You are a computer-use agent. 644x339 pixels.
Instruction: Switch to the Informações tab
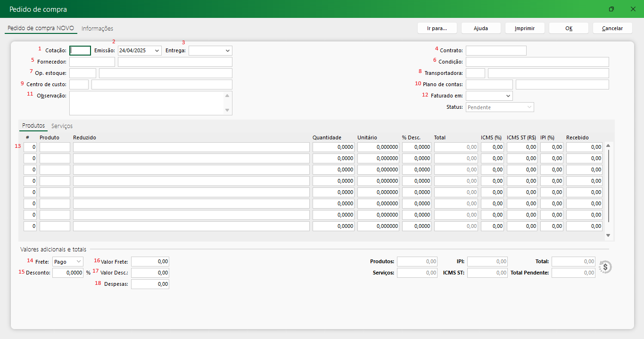(x=97, y=29)
